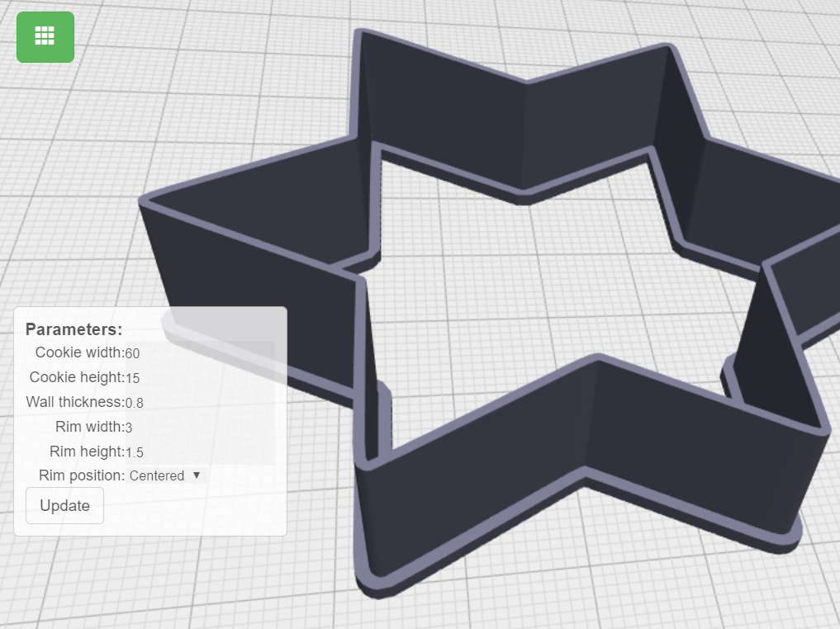Click the Rim width label
This screenshot has width=840, height=629.
[89, 427]
